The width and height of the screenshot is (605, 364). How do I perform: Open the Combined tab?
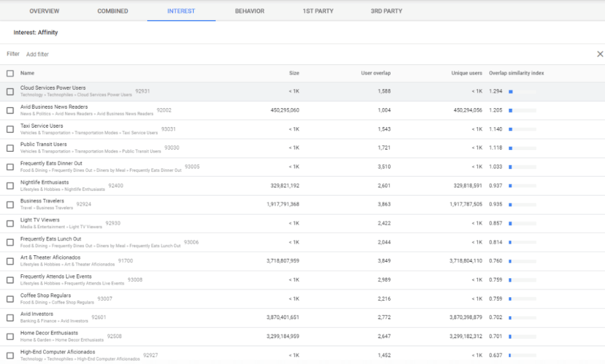click(114, 11)
